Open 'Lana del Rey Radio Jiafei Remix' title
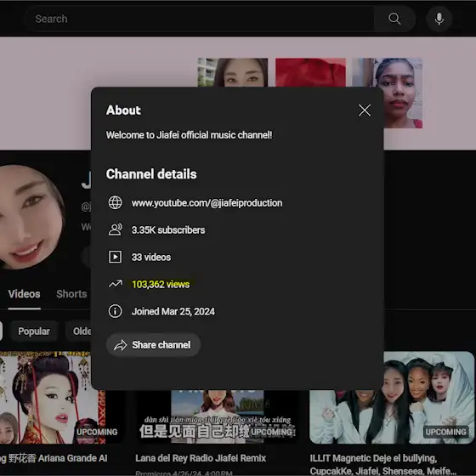Viewport: 476px width, 476px height. coord(201,458)
